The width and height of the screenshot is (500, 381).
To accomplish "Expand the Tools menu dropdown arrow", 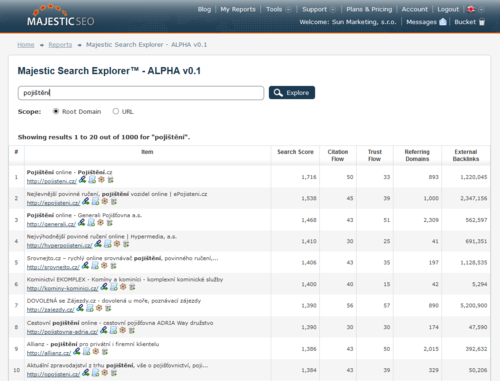I will (289, 10).
